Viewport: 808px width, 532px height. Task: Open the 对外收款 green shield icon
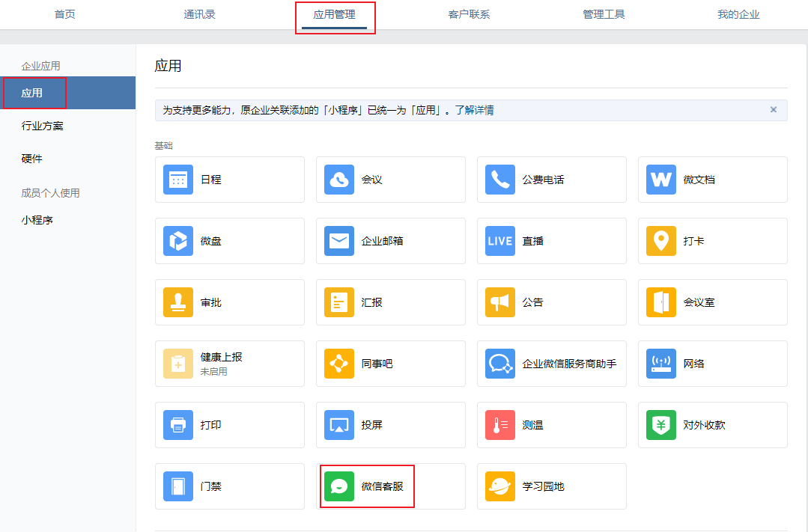point(661,424)
